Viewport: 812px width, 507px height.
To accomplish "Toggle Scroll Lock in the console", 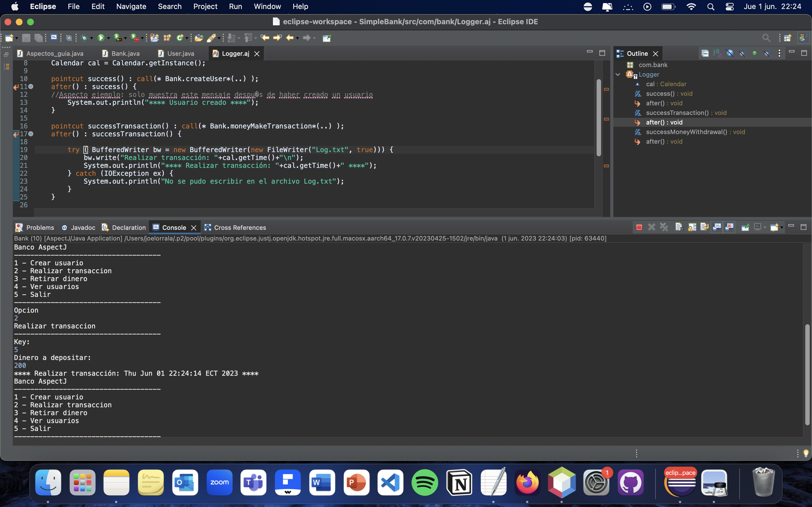I will point(692,227).
